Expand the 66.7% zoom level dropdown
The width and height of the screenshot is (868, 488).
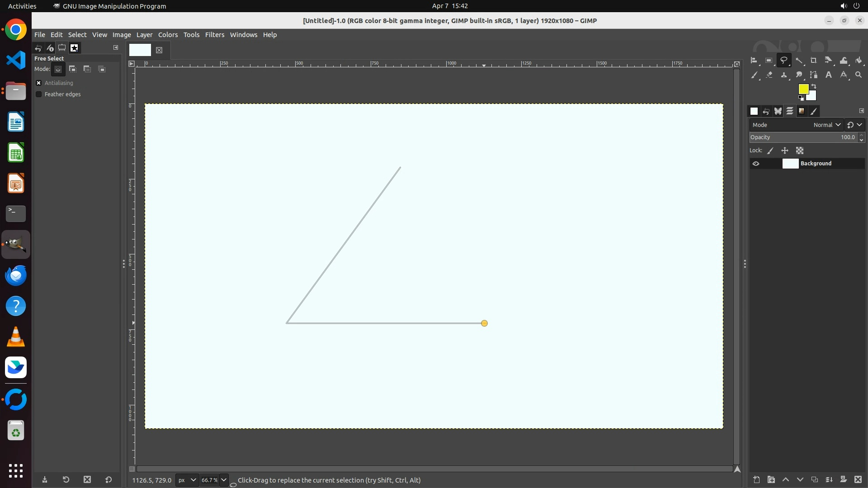pyautogui.click(x=223, y=480)
